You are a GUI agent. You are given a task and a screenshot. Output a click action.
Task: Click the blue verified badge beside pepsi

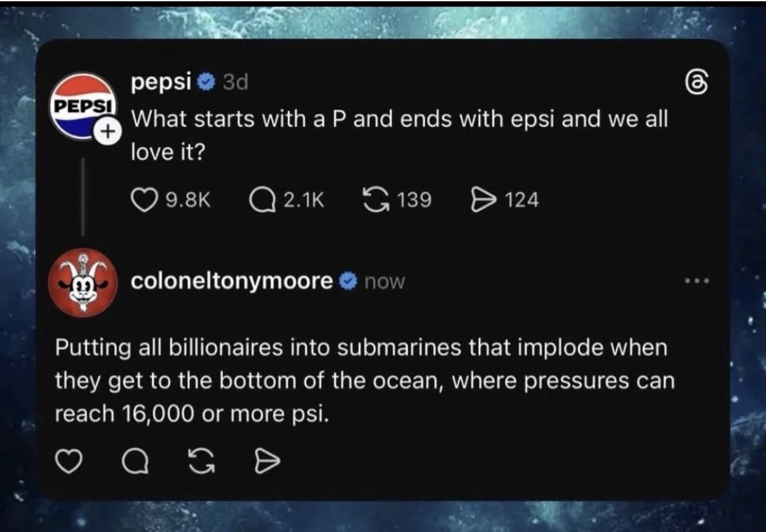pyautogui.click(x=205, y=83)
